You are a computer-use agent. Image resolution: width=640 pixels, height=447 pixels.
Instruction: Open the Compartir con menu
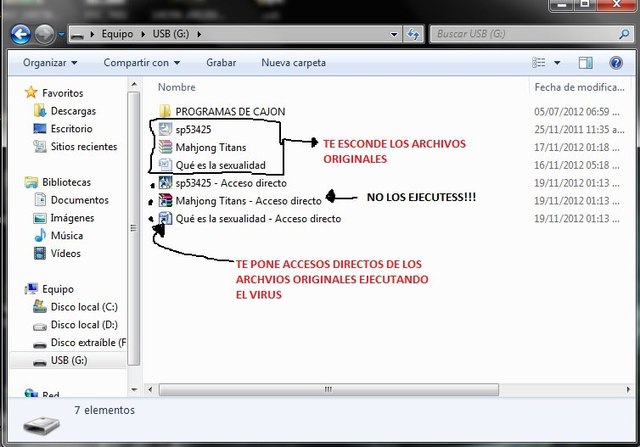[x=142, y=63]
